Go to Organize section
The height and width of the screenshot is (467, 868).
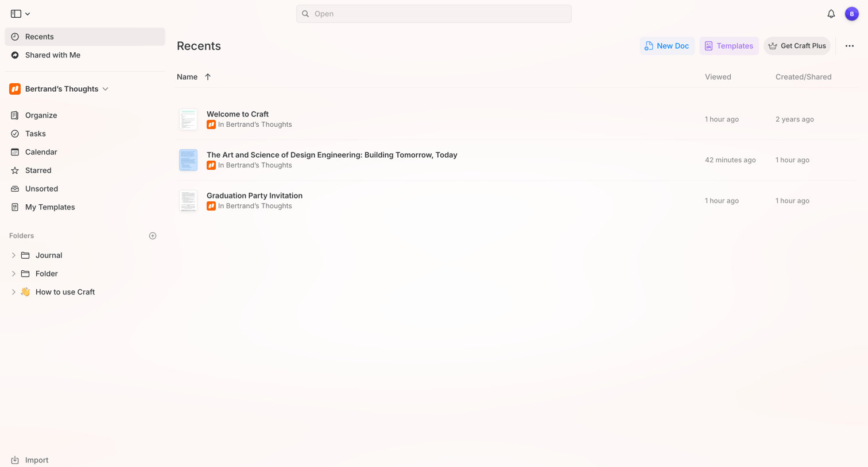[85, 115]
